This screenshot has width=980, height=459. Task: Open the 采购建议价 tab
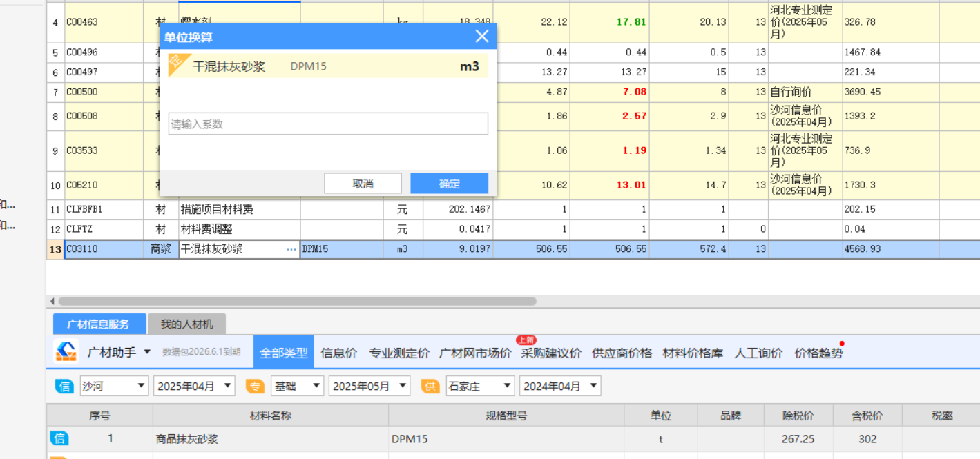click(551, 353)
